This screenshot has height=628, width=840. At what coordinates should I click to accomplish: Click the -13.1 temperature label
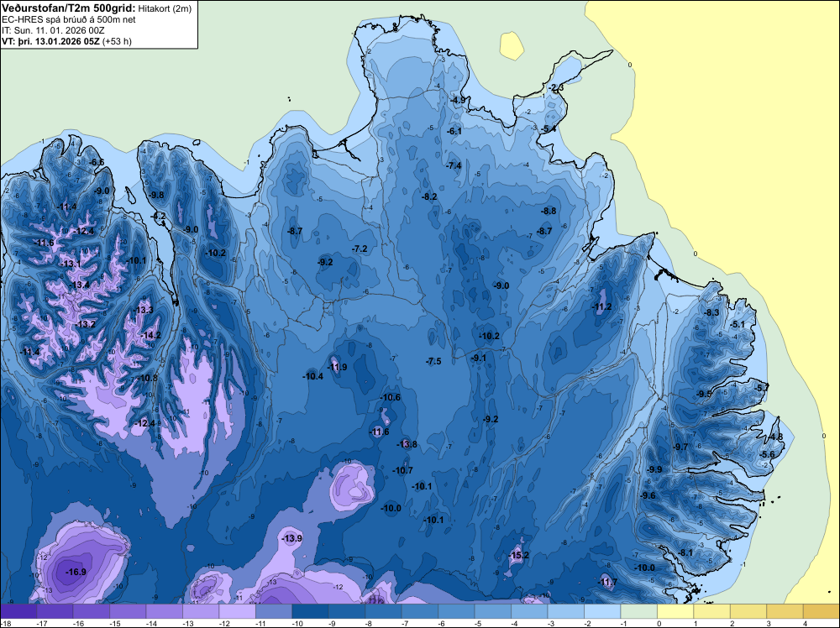coord(71,264)
